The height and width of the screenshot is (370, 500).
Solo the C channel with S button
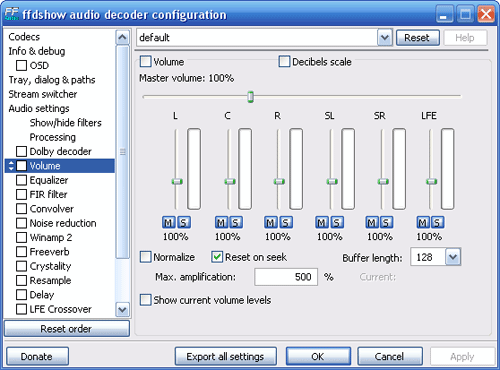[x=236, y=222]
